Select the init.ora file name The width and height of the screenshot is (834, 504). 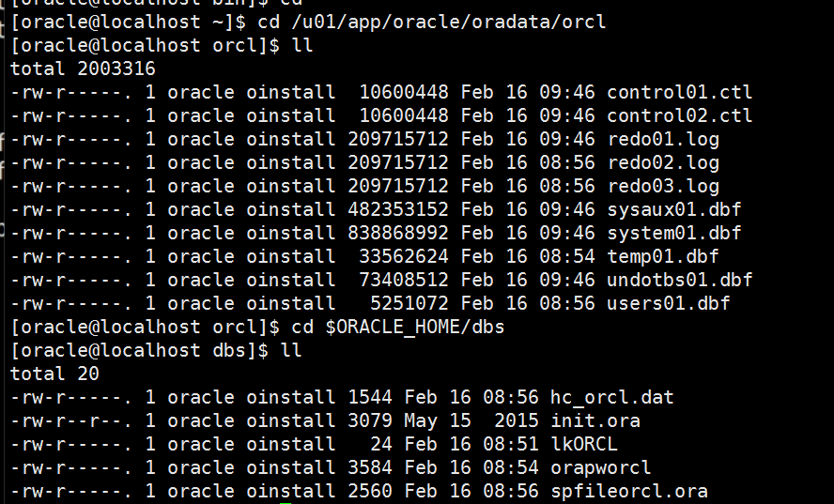click(595, 420)
